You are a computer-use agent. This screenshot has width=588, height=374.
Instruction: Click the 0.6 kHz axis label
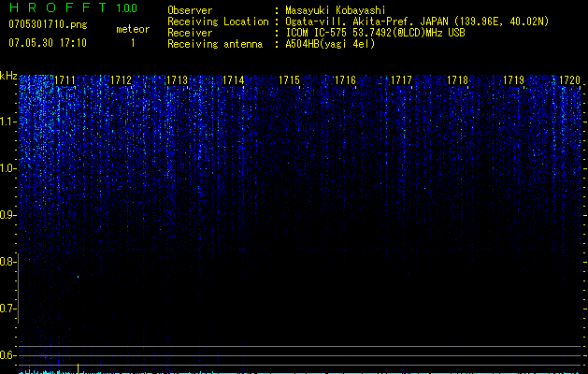(7, 355)
